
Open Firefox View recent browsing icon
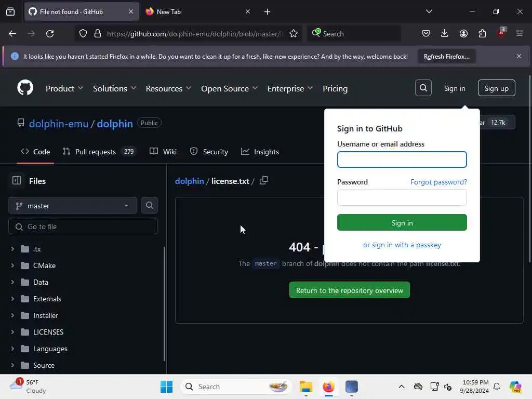10,12
